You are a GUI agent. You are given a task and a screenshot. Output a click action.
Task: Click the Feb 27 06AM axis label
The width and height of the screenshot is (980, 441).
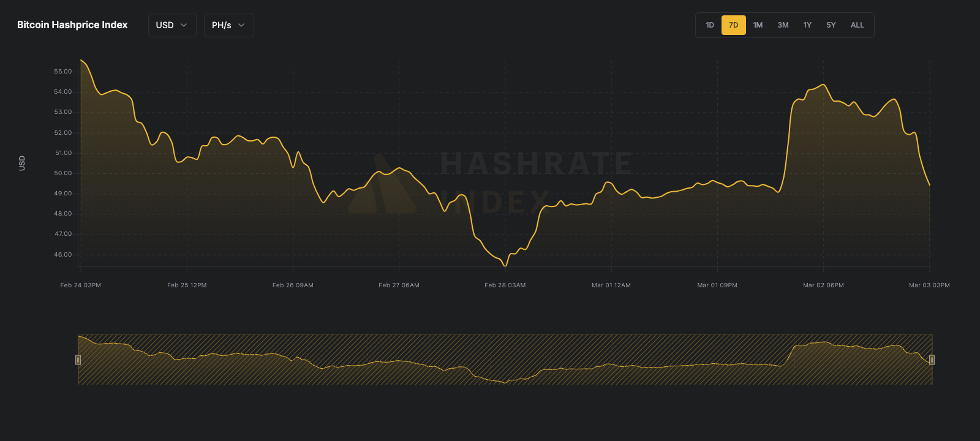[399, 285]
